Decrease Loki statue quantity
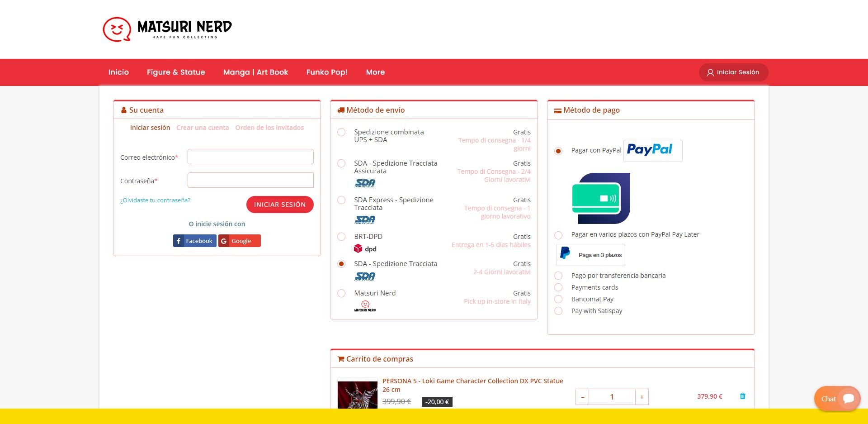Viewport: 868px width, 424px height. coord(582,397)
